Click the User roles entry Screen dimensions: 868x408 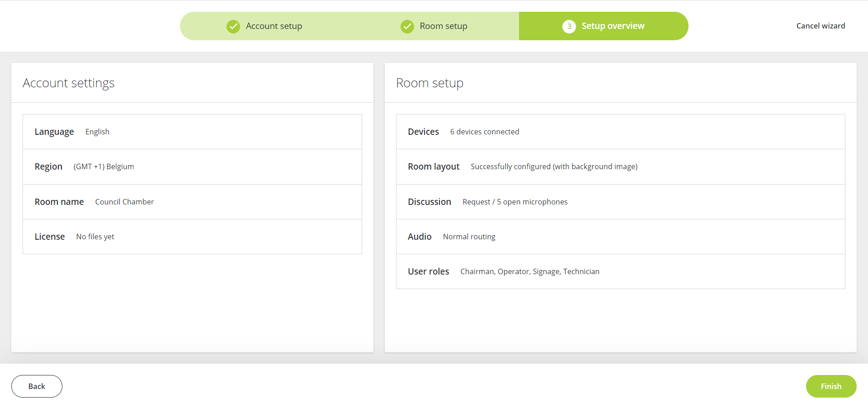(x=620, y=271)
